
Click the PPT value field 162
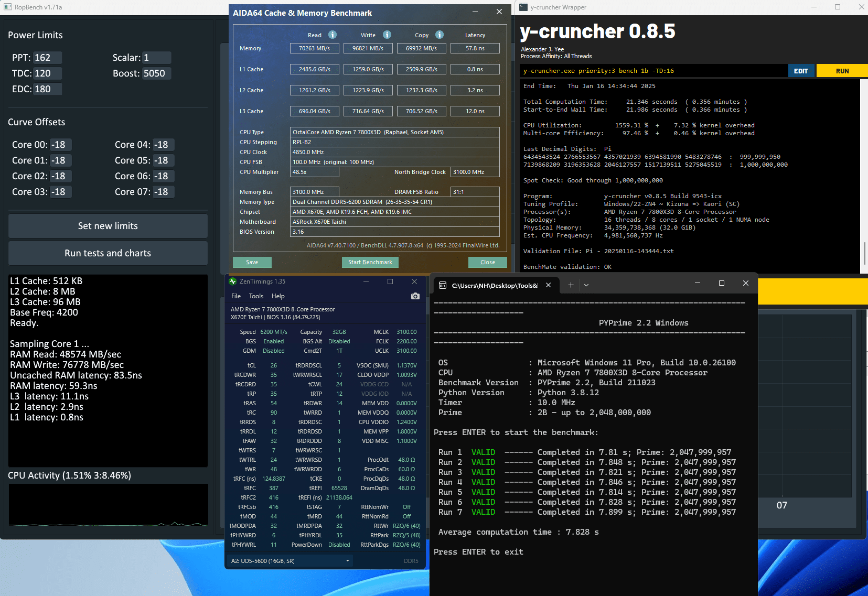(x=48, y=58)
